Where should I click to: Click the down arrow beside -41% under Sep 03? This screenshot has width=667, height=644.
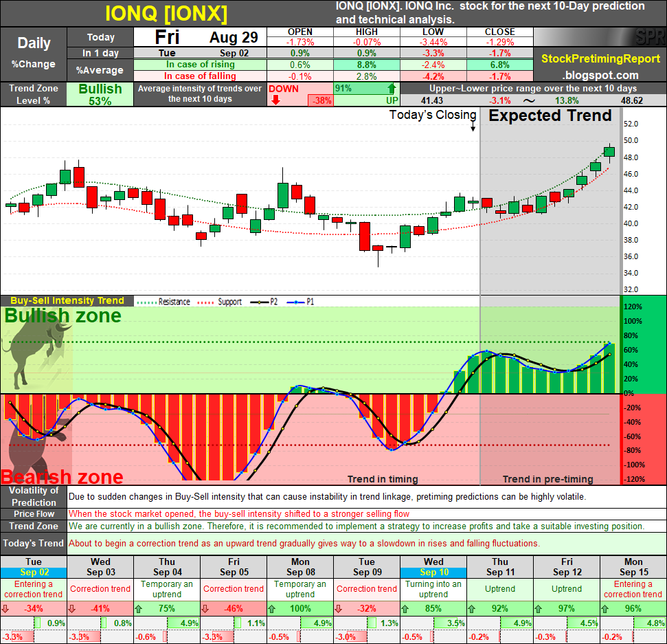(x=72, y=609)
